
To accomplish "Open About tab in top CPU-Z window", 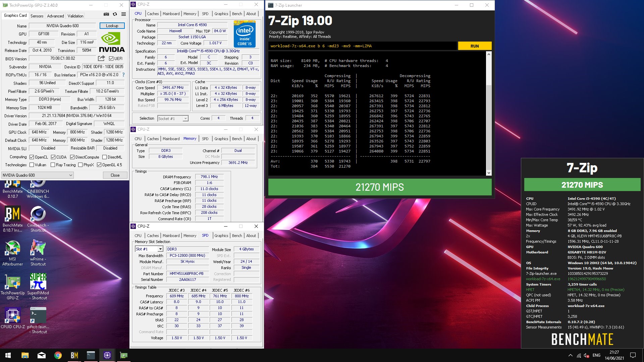I will pos(251,14).
